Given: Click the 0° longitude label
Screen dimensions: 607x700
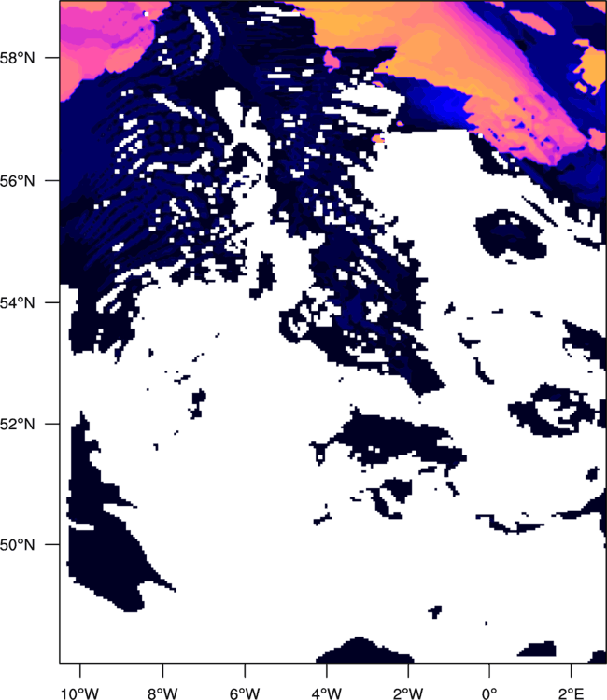Looking at the screenshot, I should pos(489,693).
